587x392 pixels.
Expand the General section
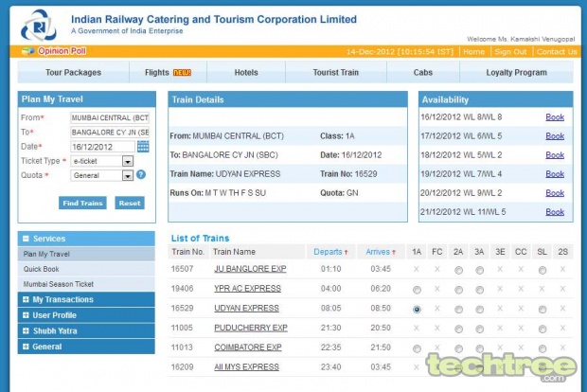tap(86, 347)
